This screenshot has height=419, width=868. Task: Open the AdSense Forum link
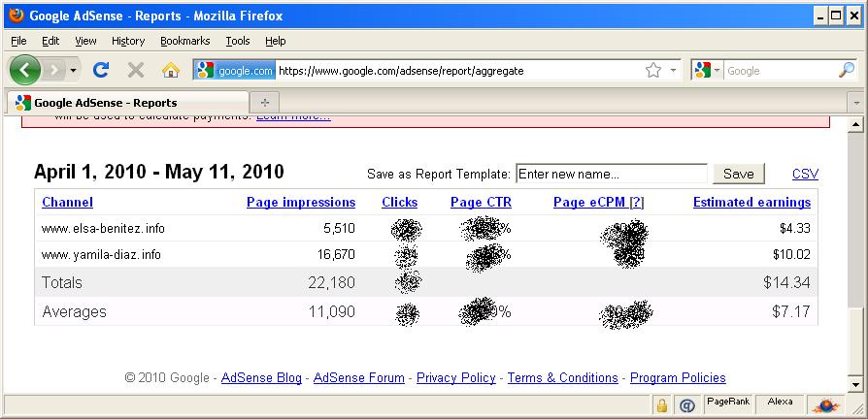pyautogui.click(x=358, y=378)
